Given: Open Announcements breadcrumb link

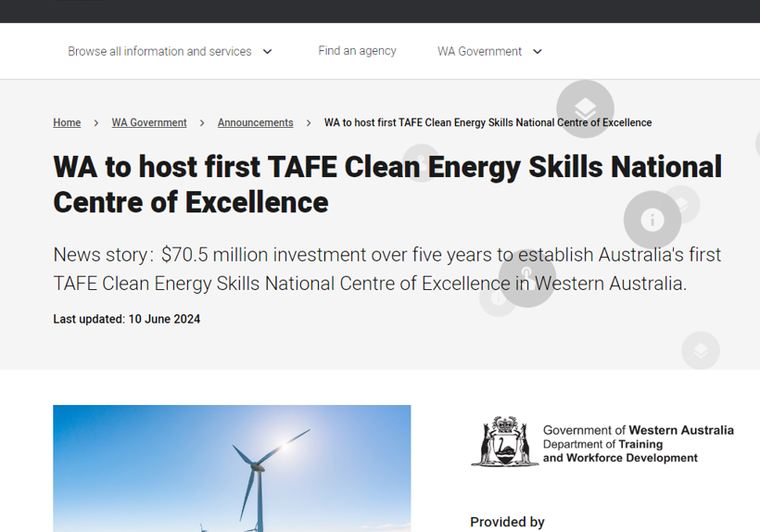Looking at the screenshot, I should (256, 122).
